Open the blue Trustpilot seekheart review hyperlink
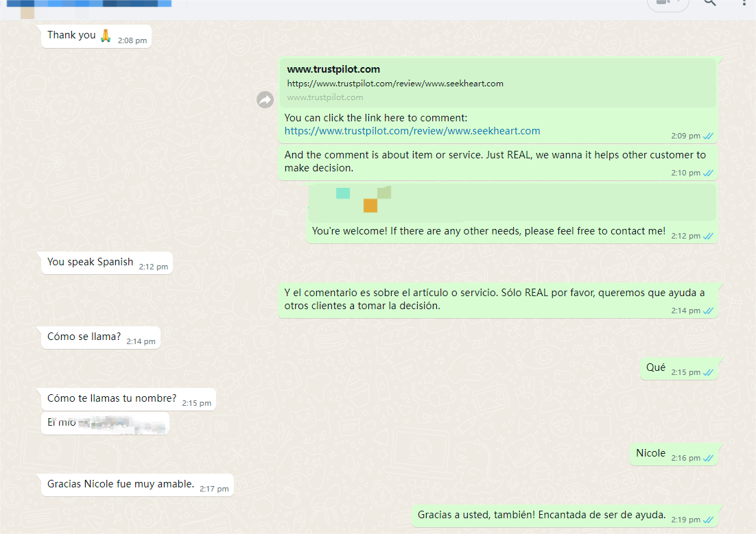The image size is (756, 534). pos(412,131)
